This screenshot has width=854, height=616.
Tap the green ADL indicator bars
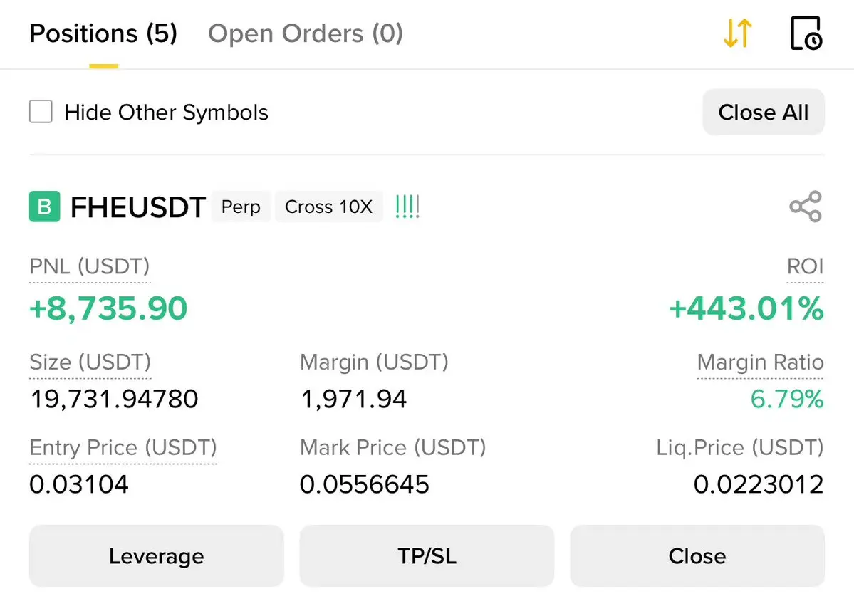click(407, 207)
